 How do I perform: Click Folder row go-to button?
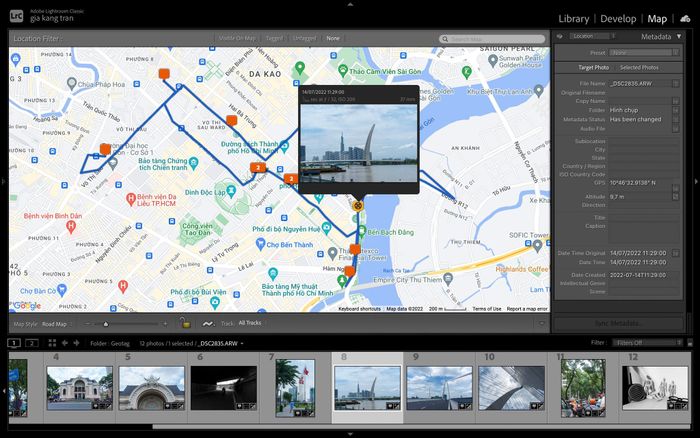tap(676, 110)
